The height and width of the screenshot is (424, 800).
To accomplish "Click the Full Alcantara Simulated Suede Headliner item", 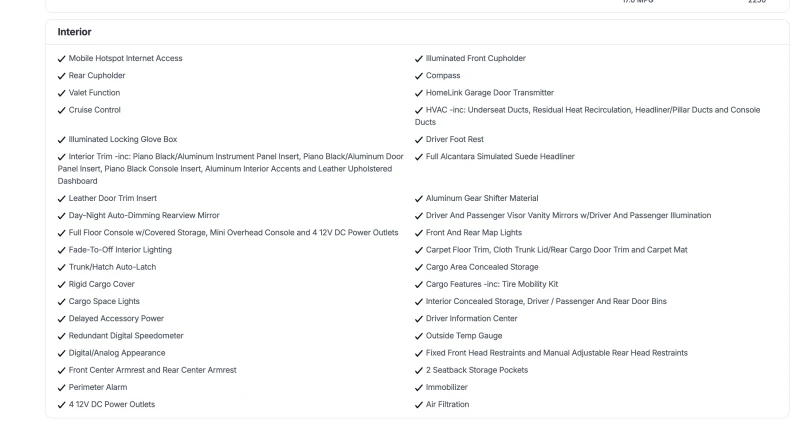I will click(500, 156).
